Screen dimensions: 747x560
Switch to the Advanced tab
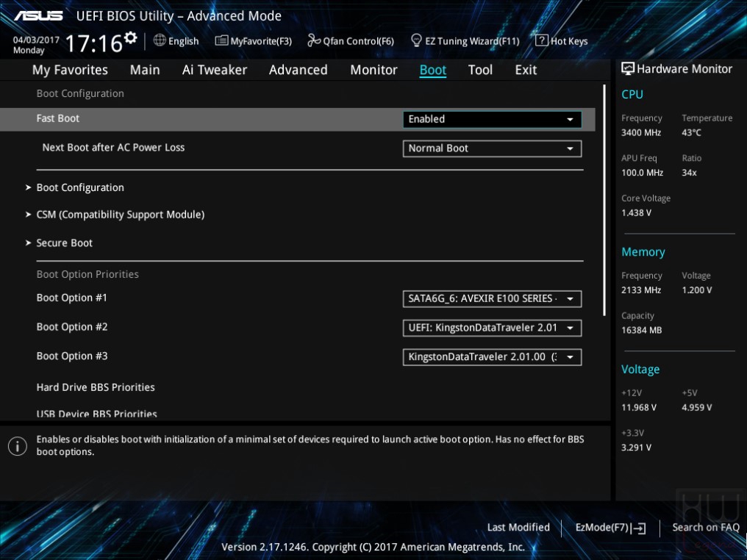pos(299,70)
